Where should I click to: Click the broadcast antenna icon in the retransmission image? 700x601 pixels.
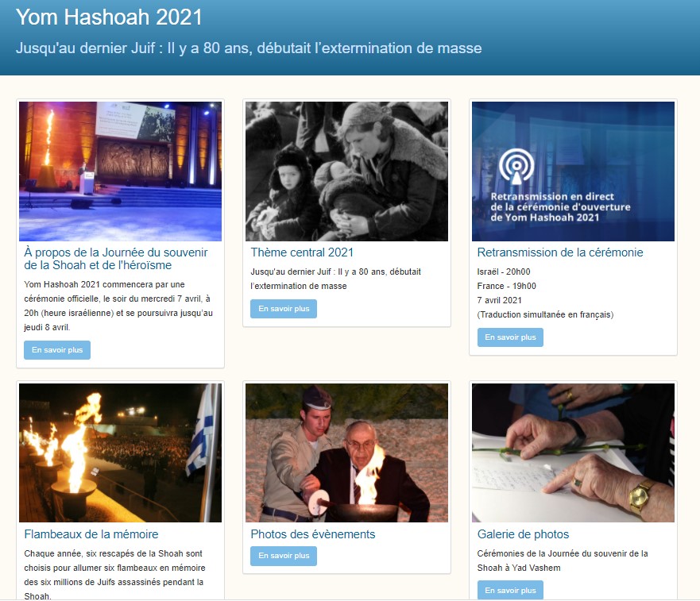[516, 166]
